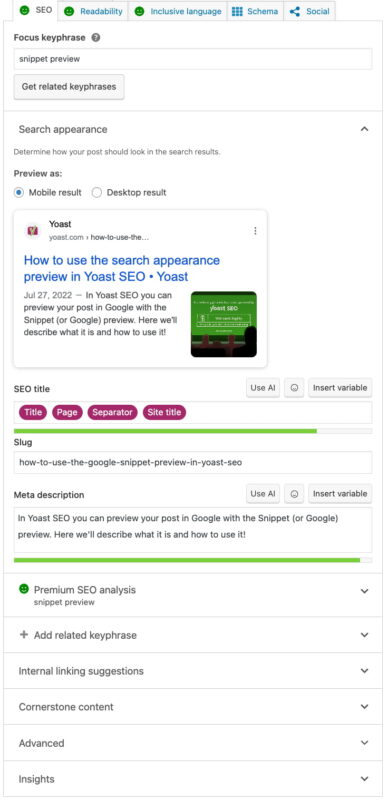This screenshot has width=388, height=800.
Task: Select the Desktop result radio button
Action: tap(96, 193)
